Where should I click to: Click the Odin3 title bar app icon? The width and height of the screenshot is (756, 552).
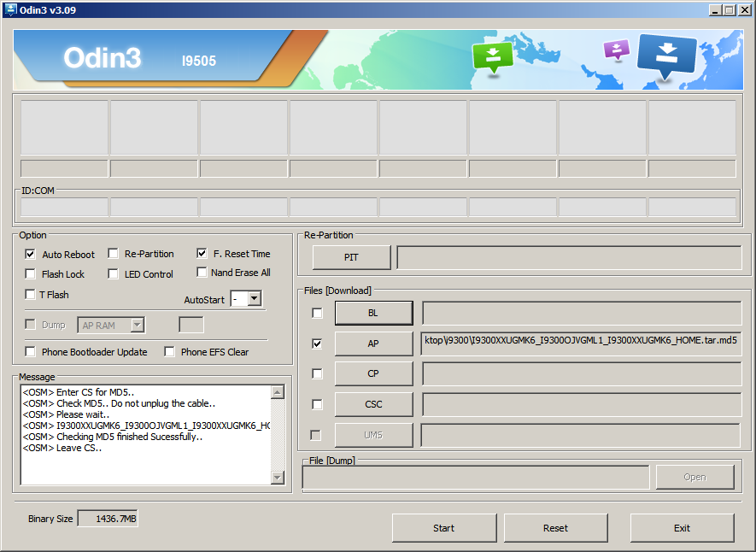(x=11, y=9)
